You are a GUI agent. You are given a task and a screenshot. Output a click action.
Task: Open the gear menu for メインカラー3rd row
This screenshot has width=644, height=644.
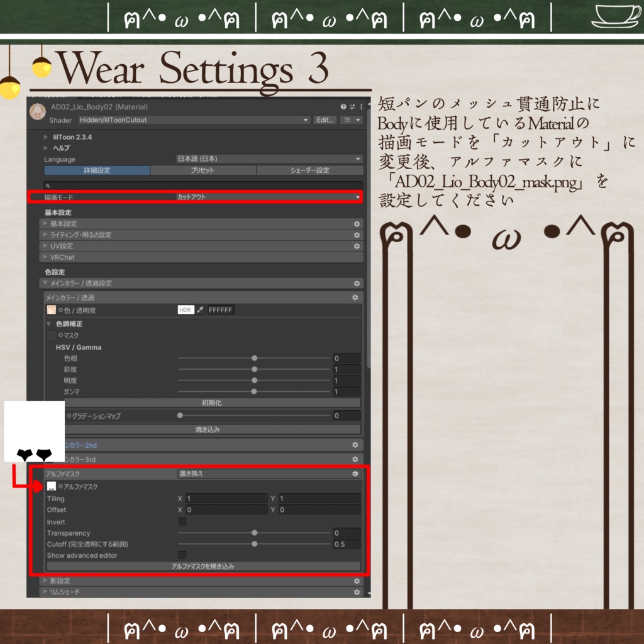tap(355, 459)
